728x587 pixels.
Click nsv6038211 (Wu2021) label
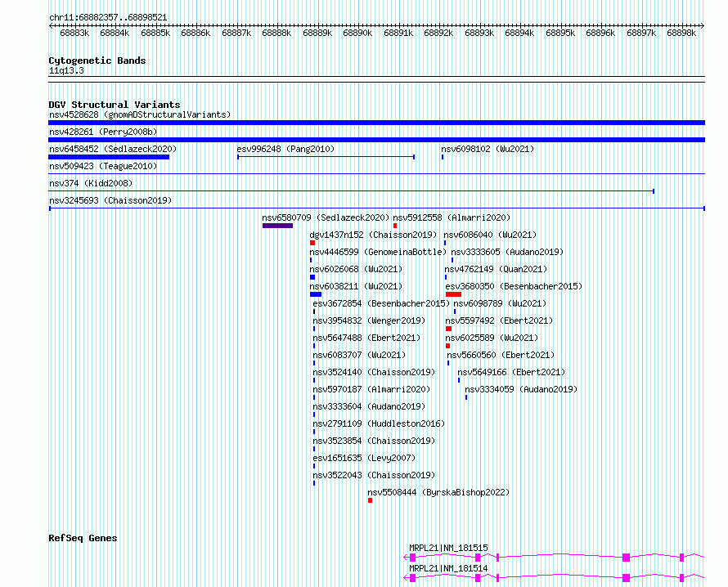(356, 286)
